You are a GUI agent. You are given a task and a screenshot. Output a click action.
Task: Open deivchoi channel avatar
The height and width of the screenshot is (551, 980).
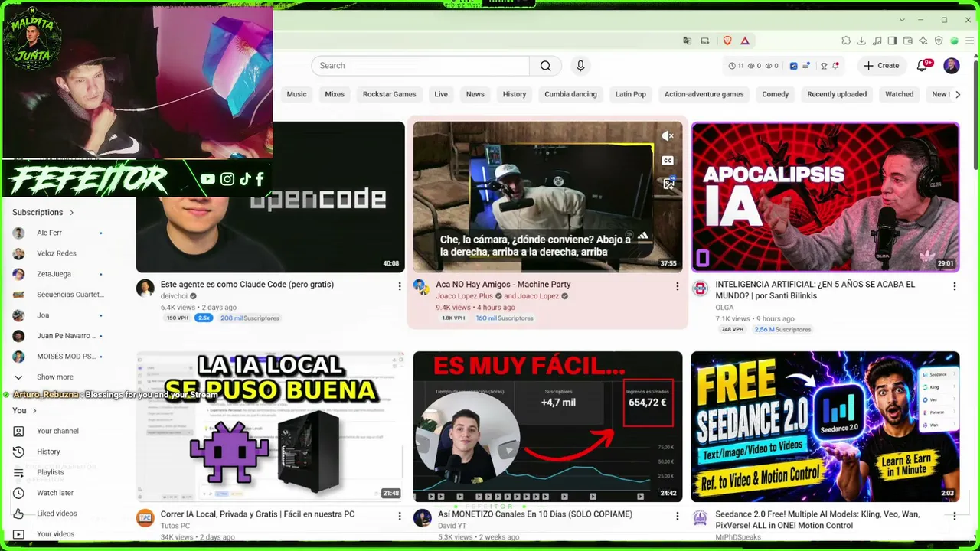point(145,289)
